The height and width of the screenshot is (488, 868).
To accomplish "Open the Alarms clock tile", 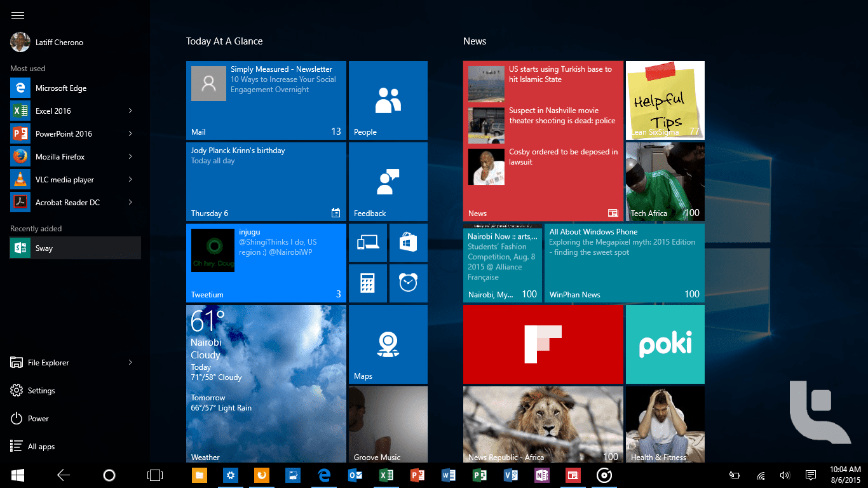I will point(409,283).
